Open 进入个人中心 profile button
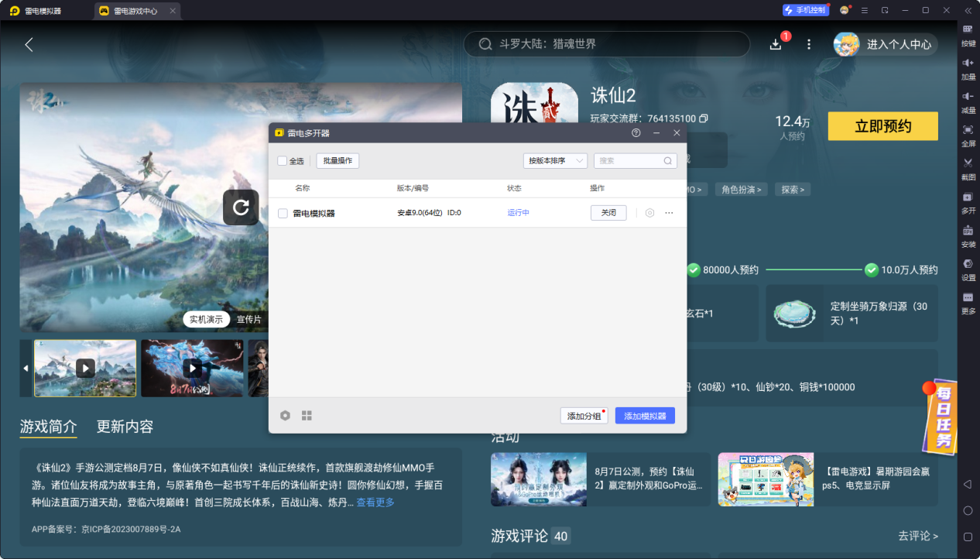The image size is (980, 559). pyautogui.click(x=885, y=44)
